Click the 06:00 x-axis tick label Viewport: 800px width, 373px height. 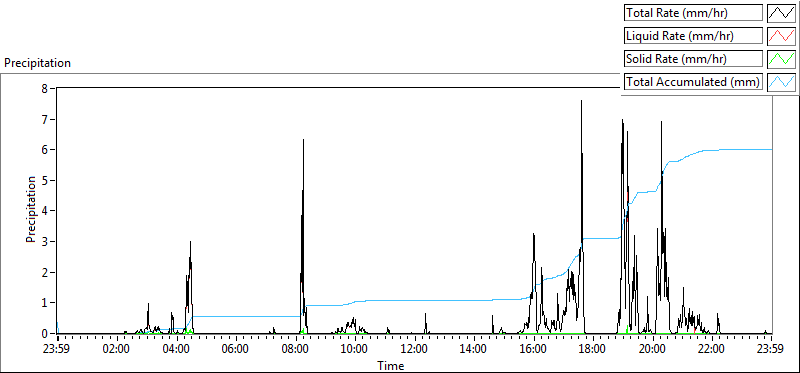pyautogui.click(x=236, y=350)
